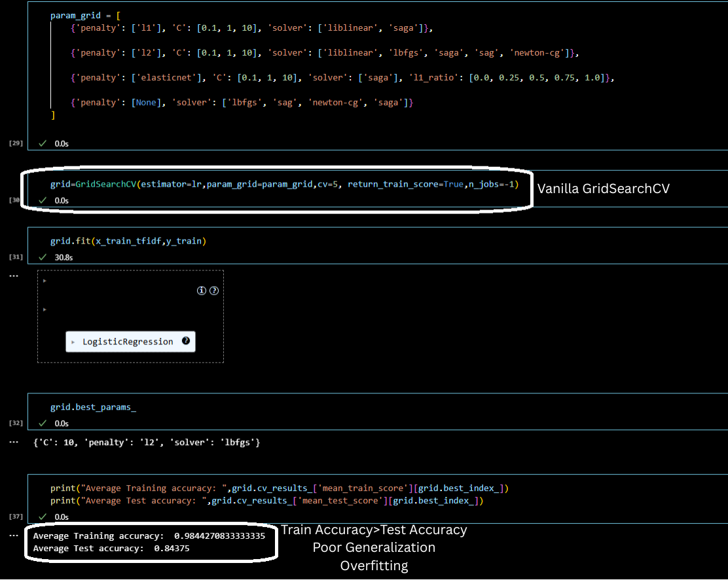Click 'l1_ratio' list in elasticnet line
728x580 pixels.
[509, 77]
